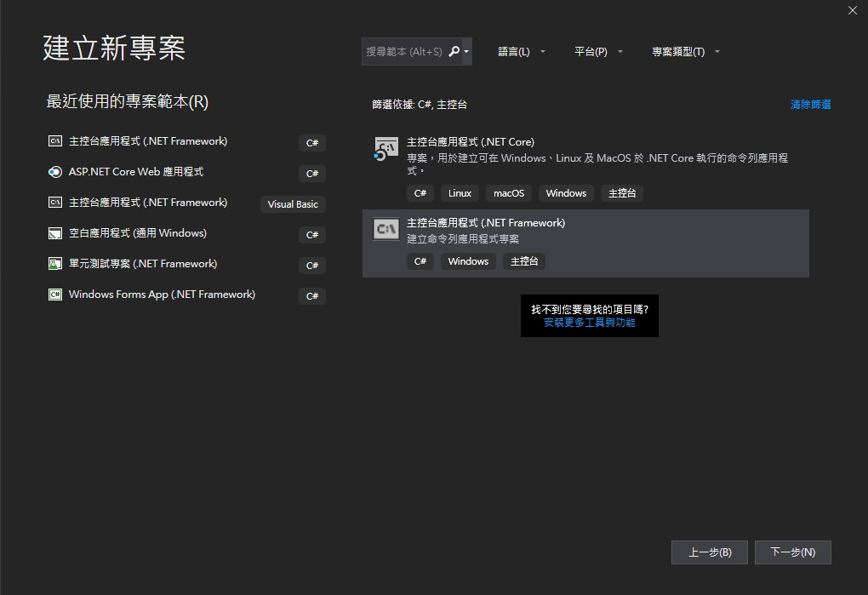Click the Windows tag of the .NET Core template
This screenshot has height=595, width=868.
coord(566,193)
